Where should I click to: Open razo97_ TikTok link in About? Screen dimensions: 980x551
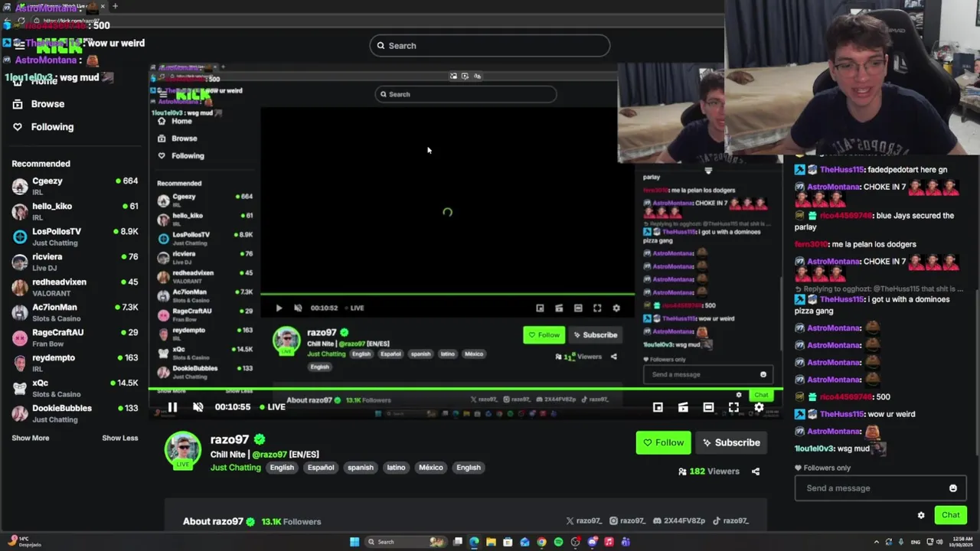tap(730, 521)
